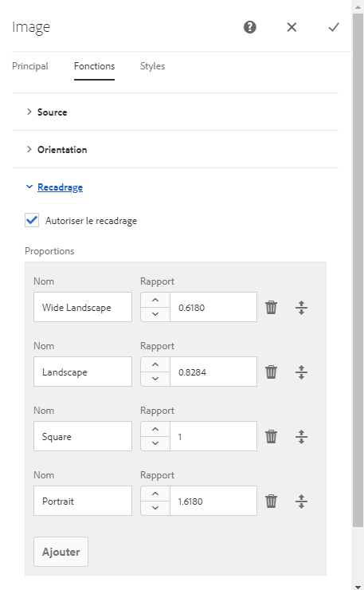Screen dimensions: 364x590
Task: Click the scrollbar down arrow
Action: click(358, 586)
